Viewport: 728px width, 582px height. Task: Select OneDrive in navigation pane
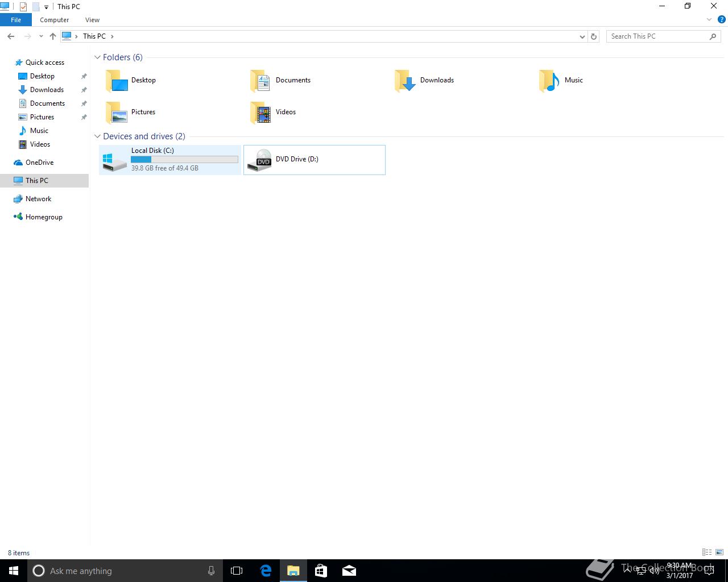point(39,163)
